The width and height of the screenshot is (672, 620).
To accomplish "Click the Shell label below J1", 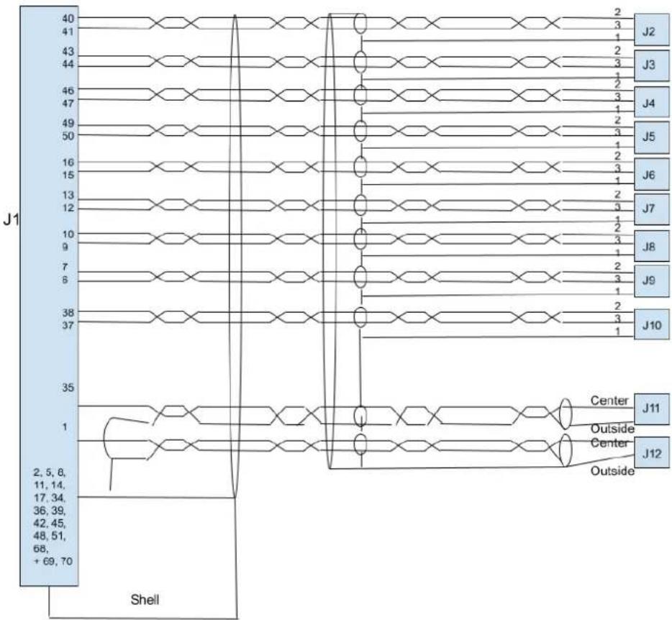I will tap(145, 599).
